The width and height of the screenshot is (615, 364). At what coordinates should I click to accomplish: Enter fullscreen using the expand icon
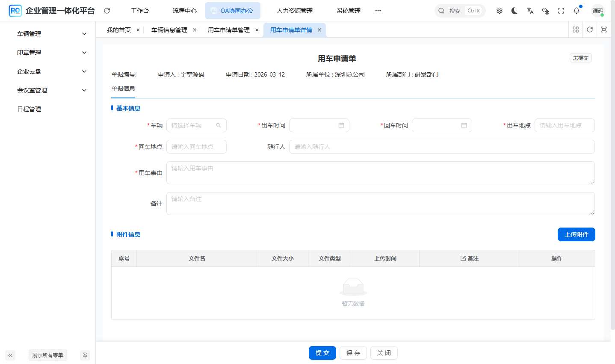point(561,10)
